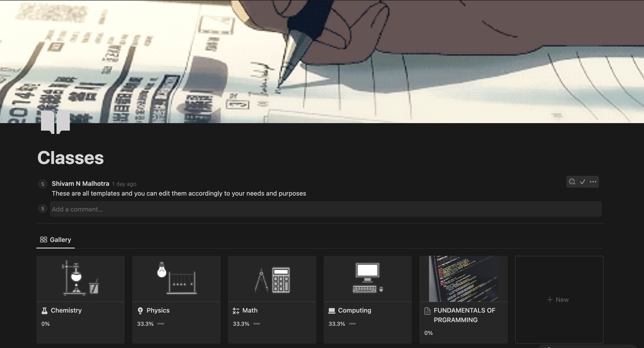Open the Math card cover image

272,279
